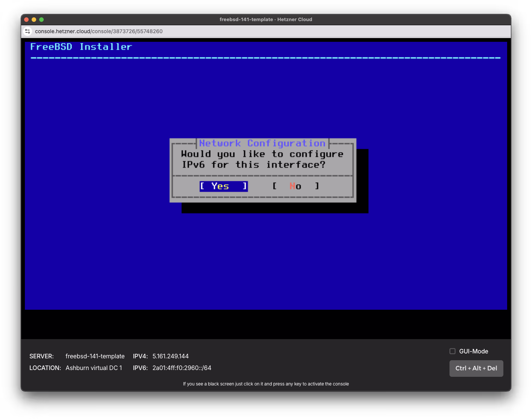
Task: Click the hint text about the black screen
Action: pos(266,384)
